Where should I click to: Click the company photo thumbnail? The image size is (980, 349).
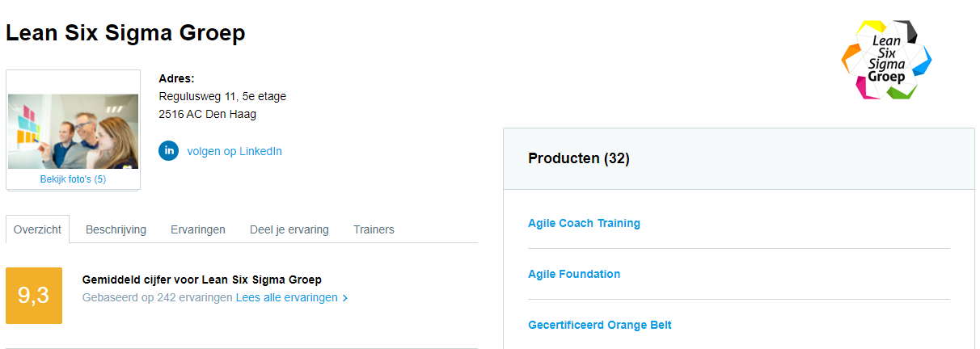73,131
